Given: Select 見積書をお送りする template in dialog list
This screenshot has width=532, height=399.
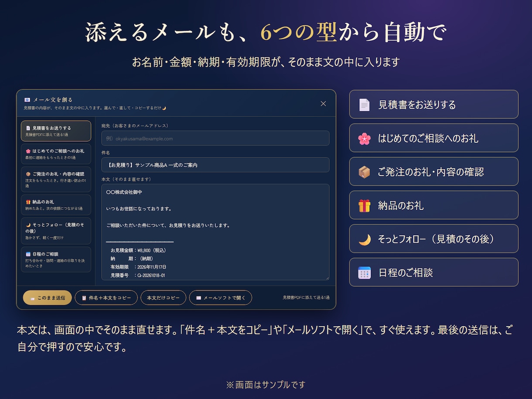Looking at the screenshot, I should pos(56,131).
